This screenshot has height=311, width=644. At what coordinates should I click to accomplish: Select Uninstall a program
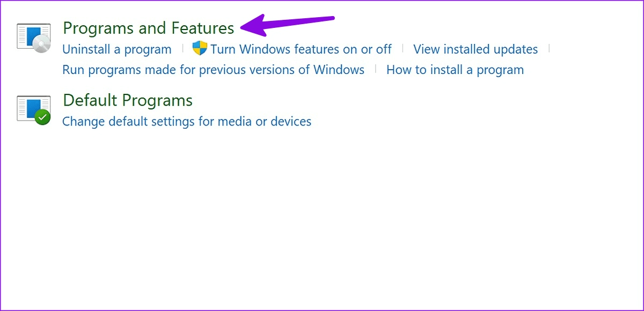point(116,49)
